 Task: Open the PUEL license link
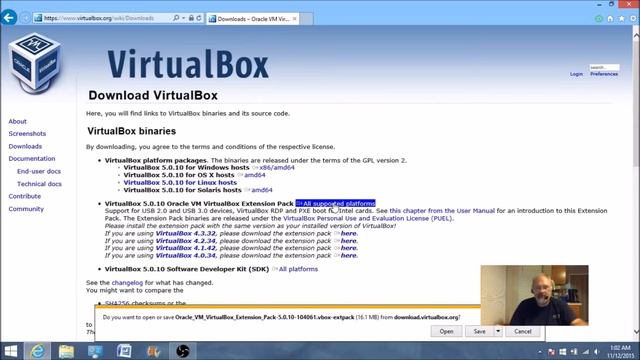point(368,218)
